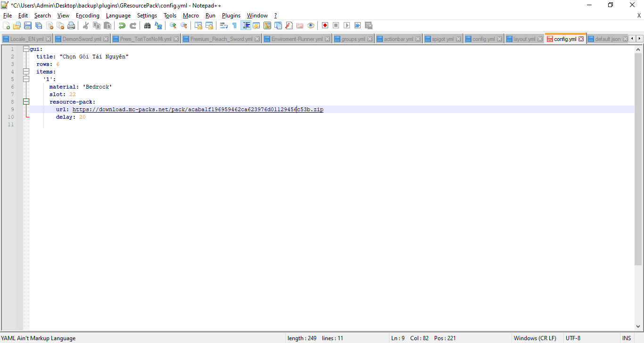Start macro recording with red dot icon
Viewport: 644px width, 343px height.
(x=325, y=25)
